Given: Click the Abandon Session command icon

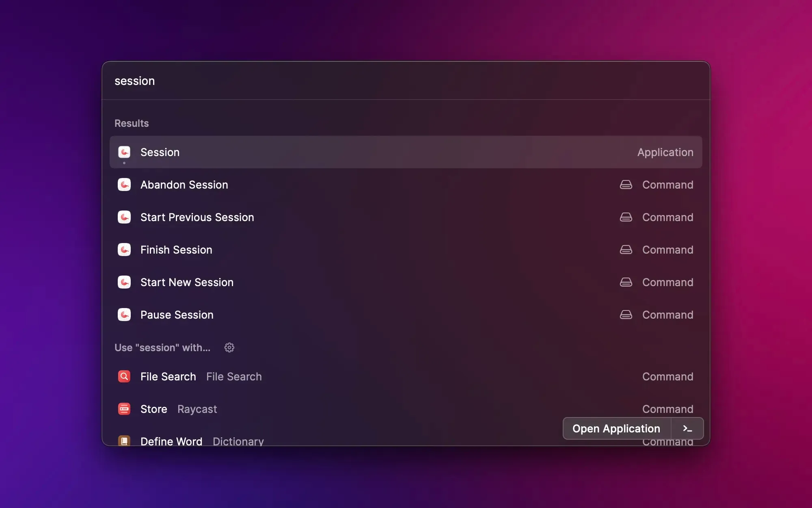Looking at the screenshot, I should [x=124, y=185].
